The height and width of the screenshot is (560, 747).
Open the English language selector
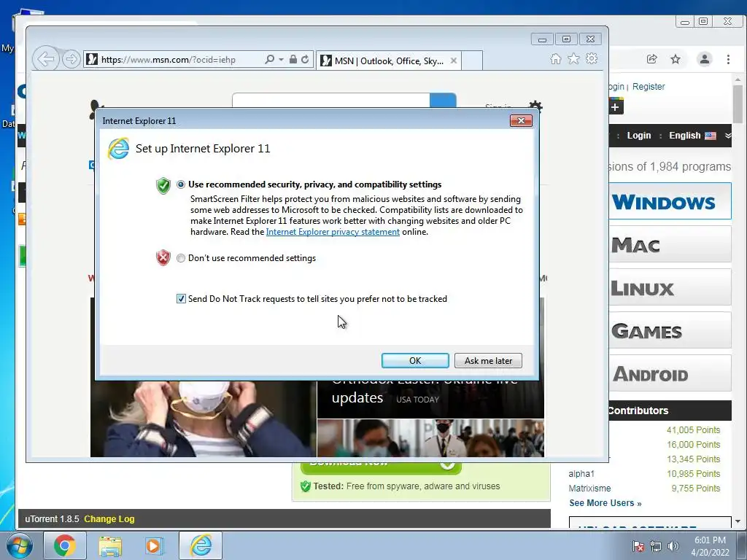coord(692,135)
